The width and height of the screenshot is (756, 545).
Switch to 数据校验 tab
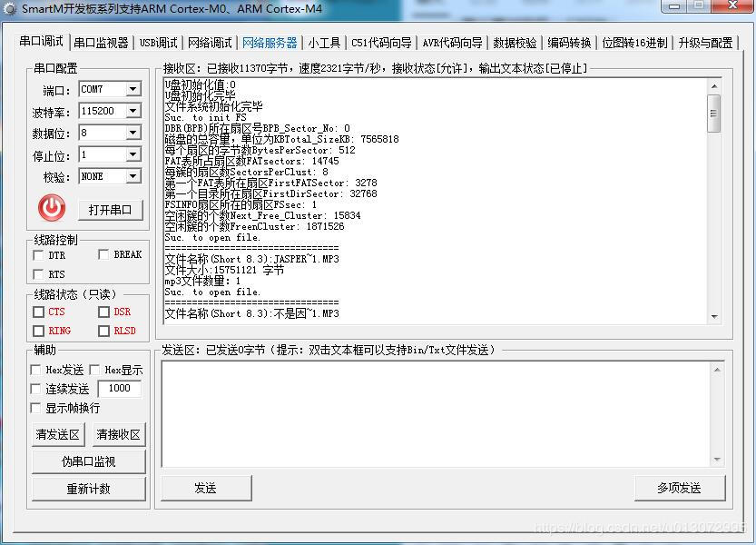click(515, 43)
